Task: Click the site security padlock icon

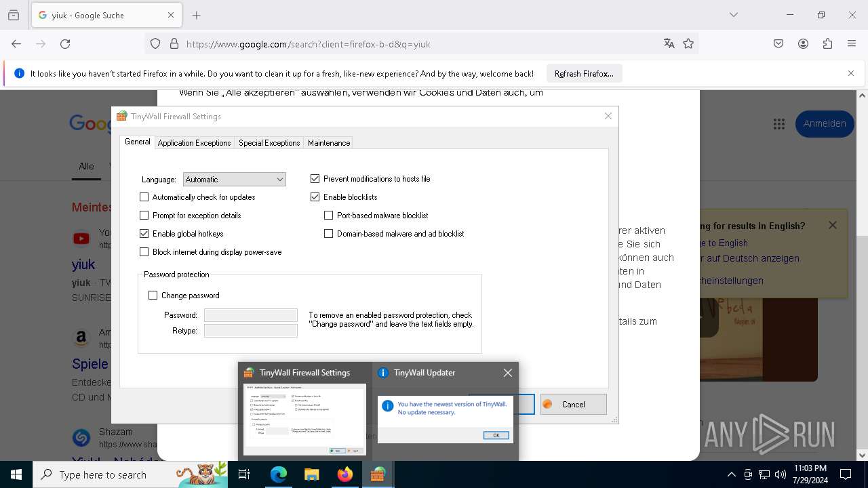Action: (174, 44)
